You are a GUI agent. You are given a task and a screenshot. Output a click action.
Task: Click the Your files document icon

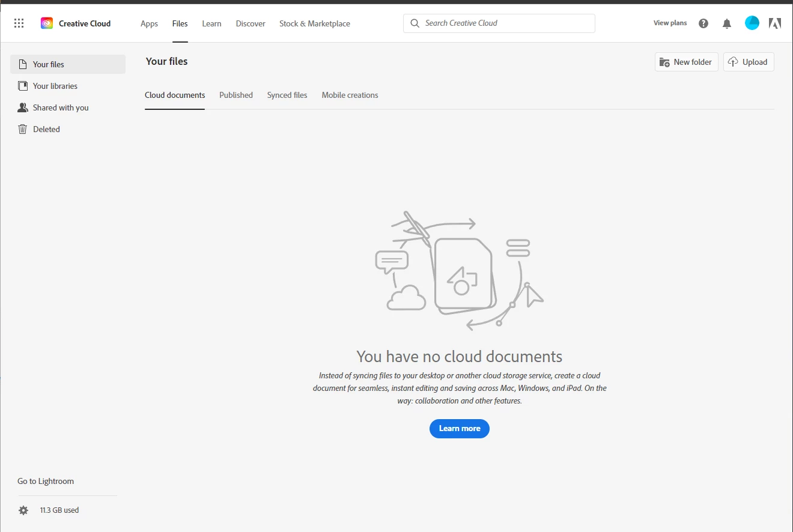click(x=23, y=64)
